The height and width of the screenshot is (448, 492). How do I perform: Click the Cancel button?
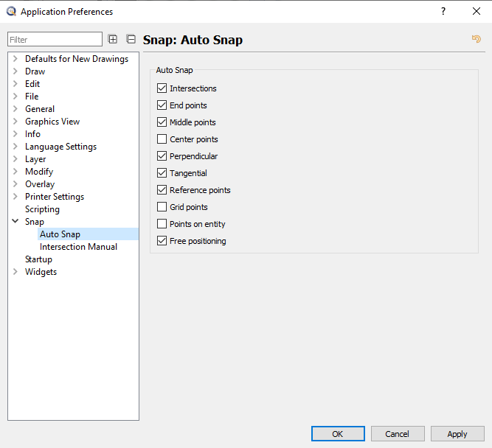(398, 433)
